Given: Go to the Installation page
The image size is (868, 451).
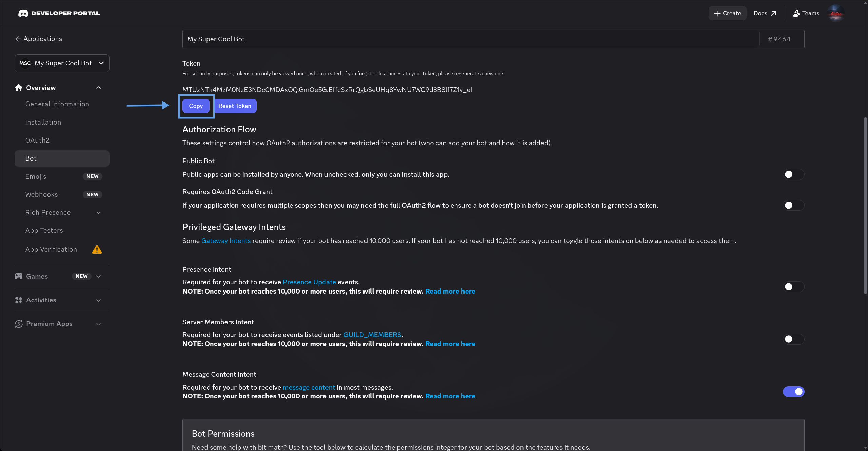Looking at the screenshot, I should (x=43, y=122).
